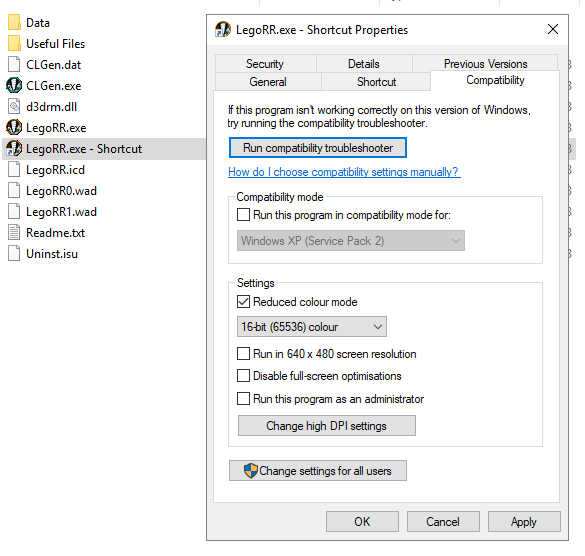Click the Apply button
Image resolution: width=585 pixels, height=556 pixels.
[524, 522]
